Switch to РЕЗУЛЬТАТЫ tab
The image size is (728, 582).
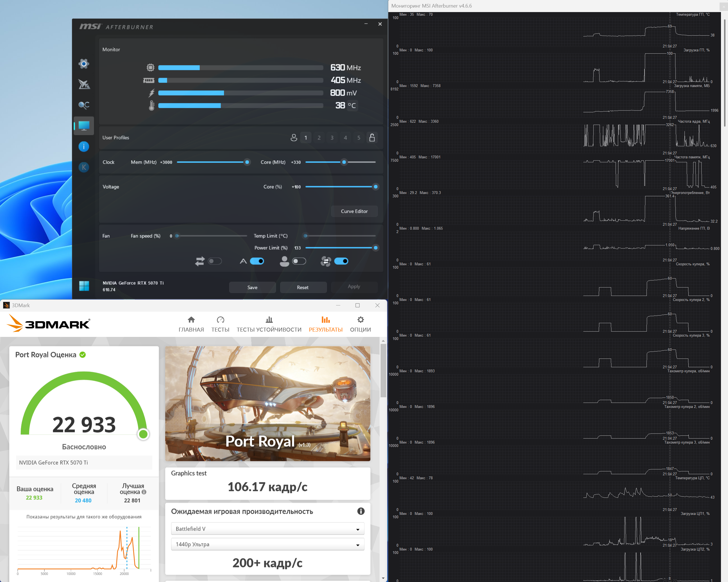coord(325,324)
